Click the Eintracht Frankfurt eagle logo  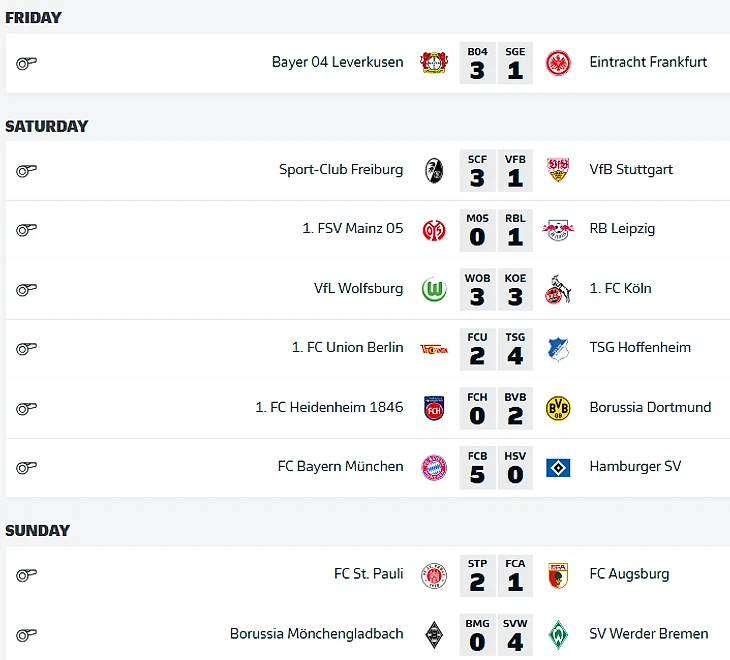coord(558,63)
